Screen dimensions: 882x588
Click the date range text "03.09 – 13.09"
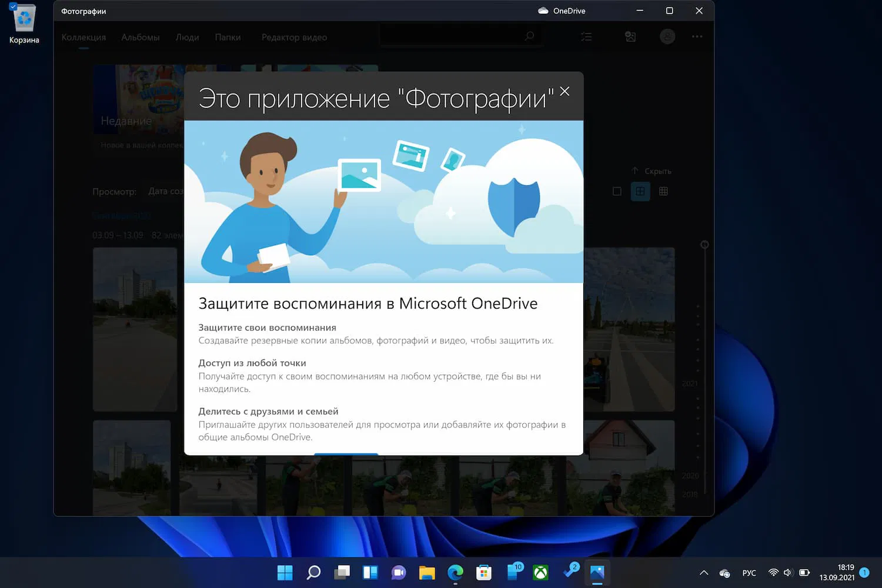[x=118, y=235]
